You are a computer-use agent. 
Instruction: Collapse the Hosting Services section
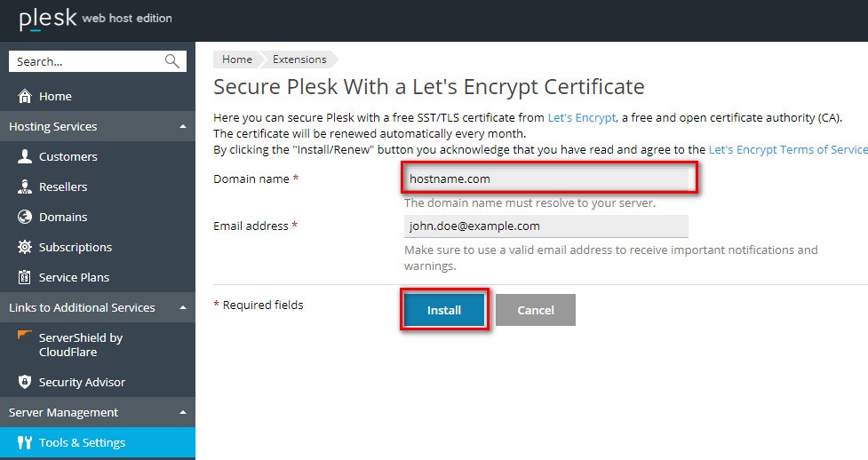(183, 126)
